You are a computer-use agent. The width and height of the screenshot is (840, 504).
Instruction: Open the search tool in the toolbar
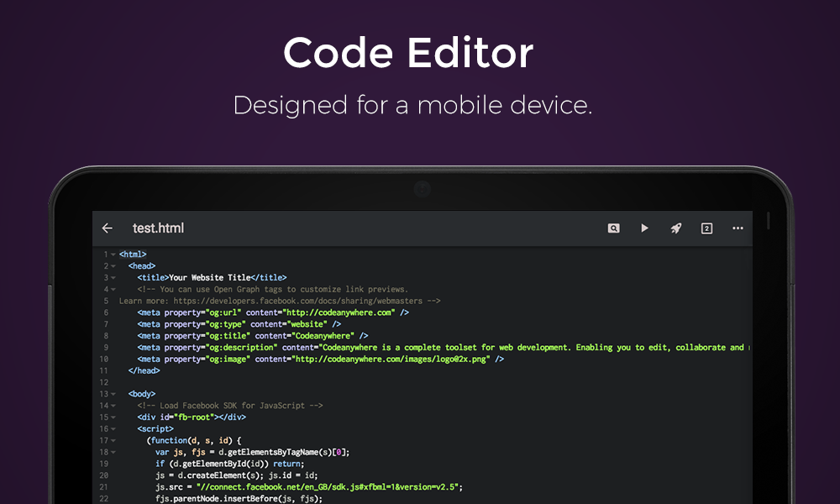614,228
